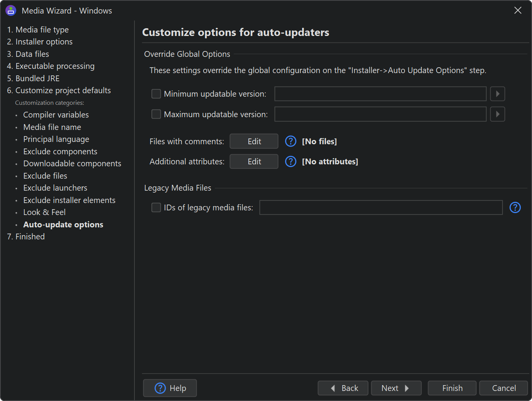532x401 pixels.
Task: Open help for IDs of legacy media files
Action: 515,208
